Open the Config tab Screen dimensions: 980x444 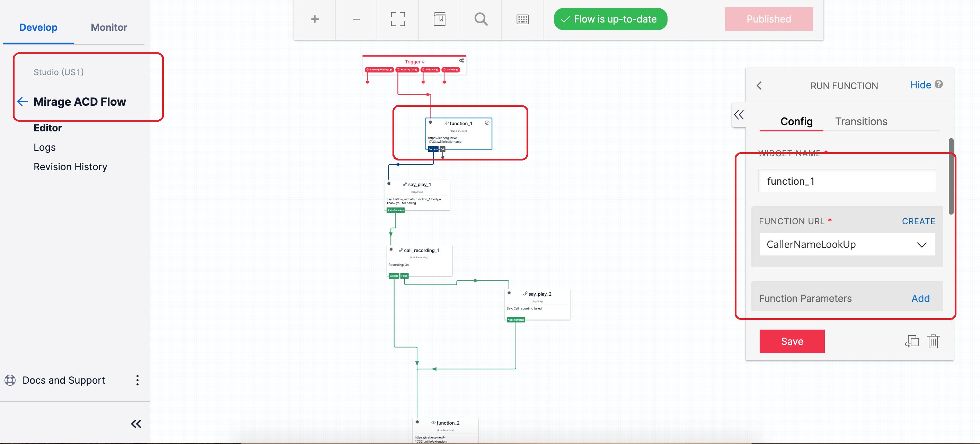pos(796,121)
